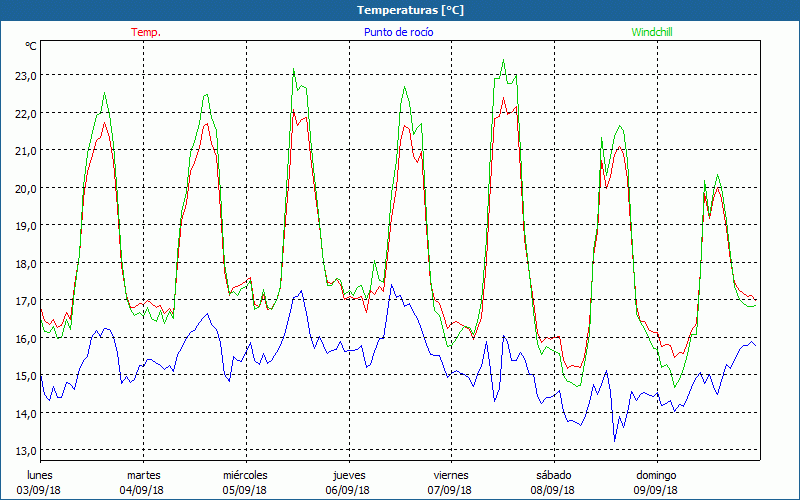The height and width of the screenshot is (500, 800).
Task: Click the '20,0' y-axis value
Action: click(x=26, y=188)
